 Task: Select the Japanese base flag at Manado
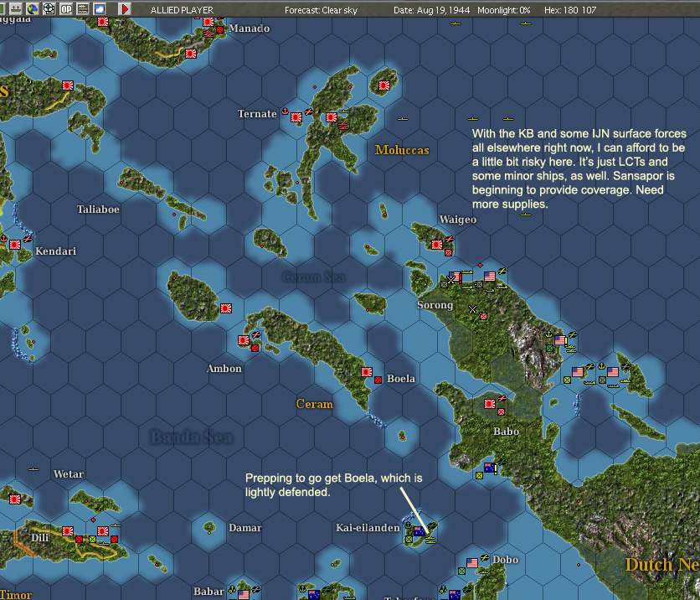click(208, 22)
